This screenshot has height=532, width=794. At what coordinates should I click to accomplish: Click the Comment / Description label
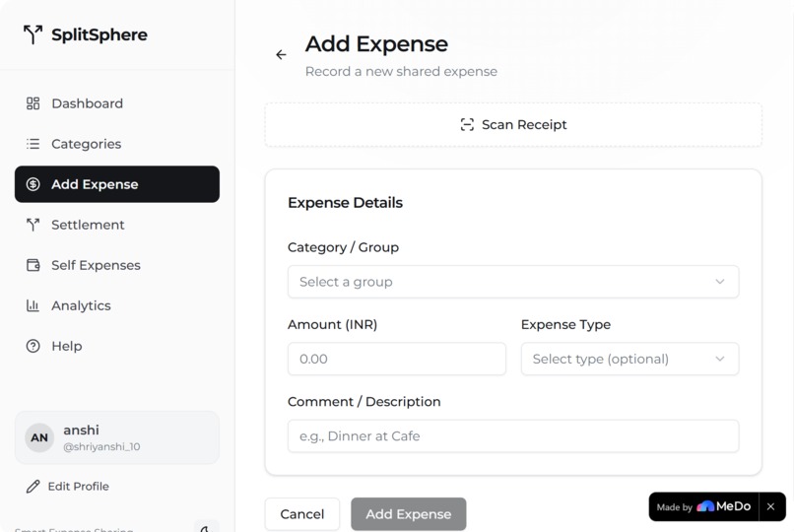[364, 401]
